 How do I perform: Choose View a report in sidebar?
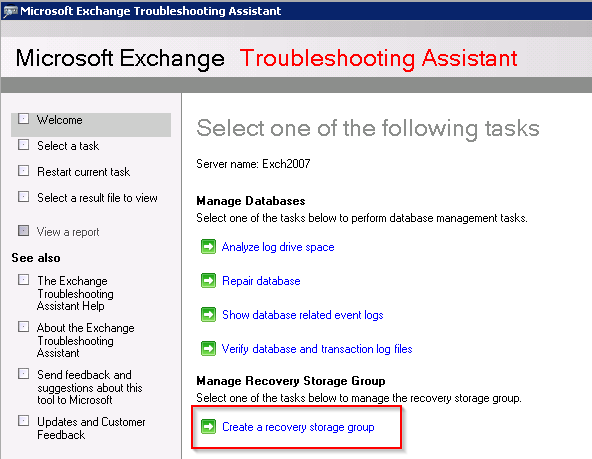coord(68,232)
